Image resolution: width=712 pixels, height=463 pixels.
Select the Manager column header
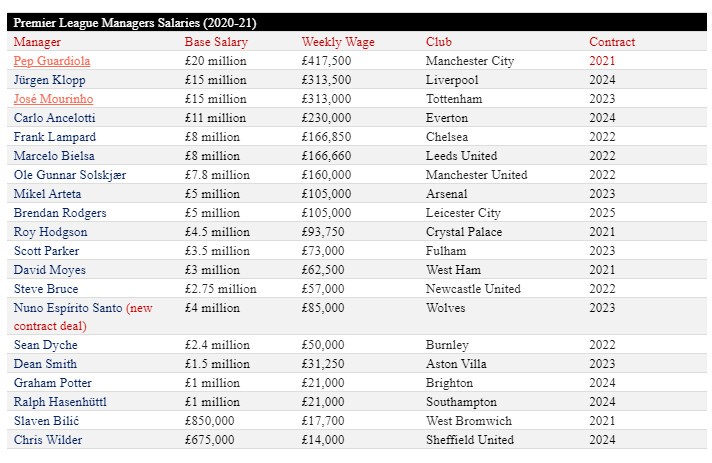pyautogui.click(x=37, y=42)
